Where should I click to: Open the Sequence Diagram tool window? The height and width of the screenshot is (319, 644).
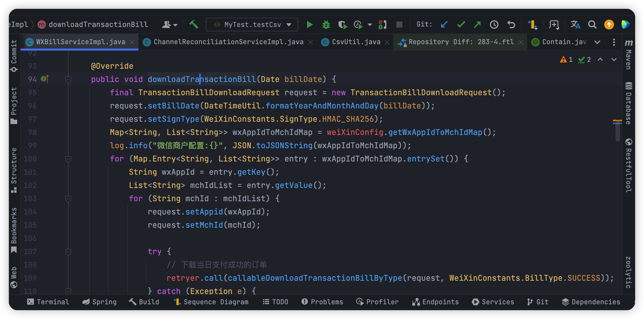211,302
